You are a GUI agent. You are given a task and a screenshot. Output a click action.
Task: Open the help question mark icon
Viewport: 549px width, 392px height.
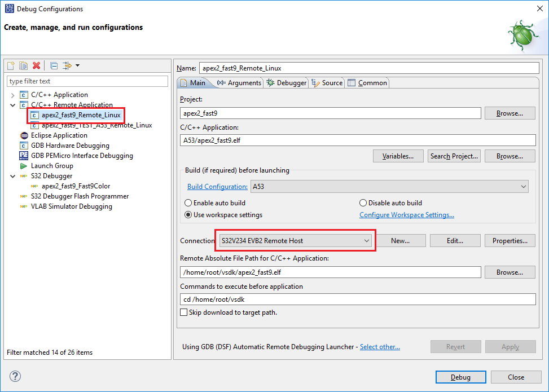(15, 376)
